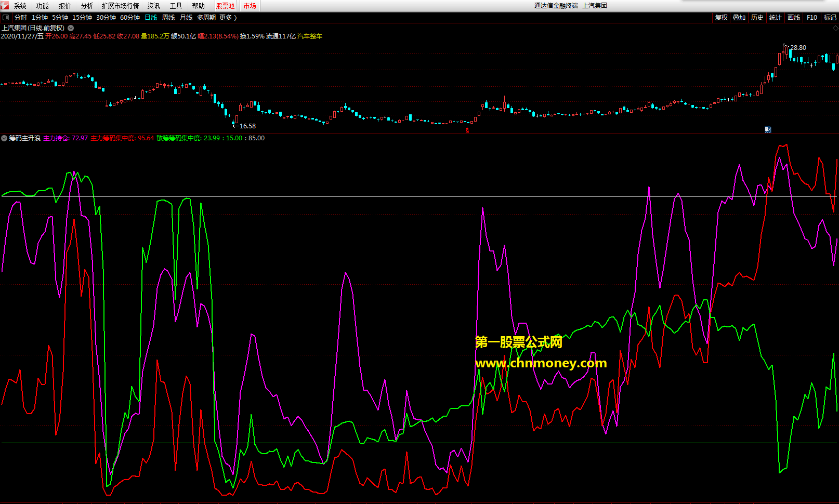
Task: Click the 额50.1亿 amount text
Action: pyautogui.click(x=183, y=36)
